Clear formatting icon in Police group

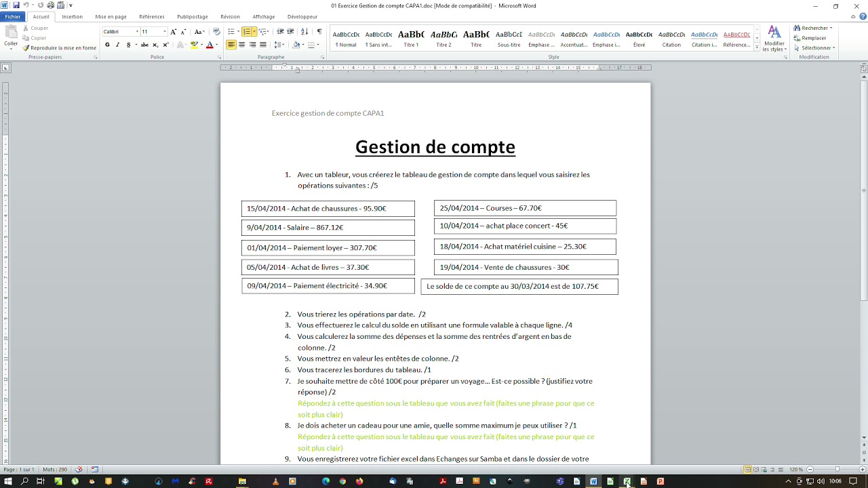[216, 32]
